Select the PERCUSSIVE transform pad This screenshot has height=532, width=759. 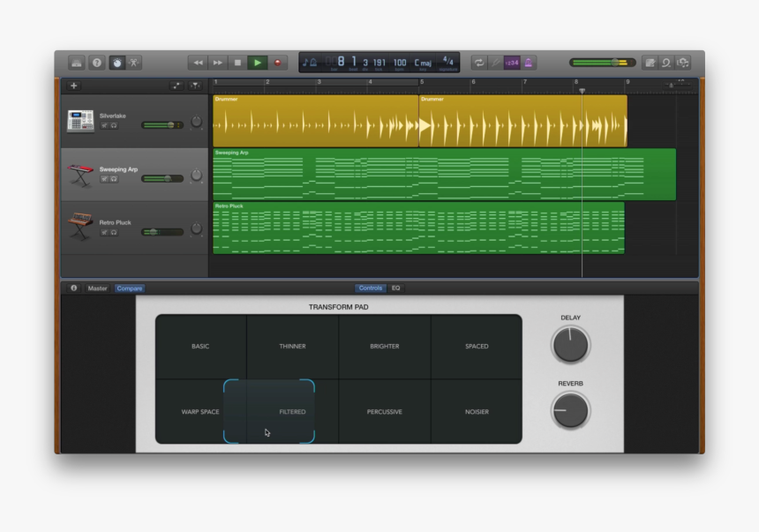(x=385, y=412)
